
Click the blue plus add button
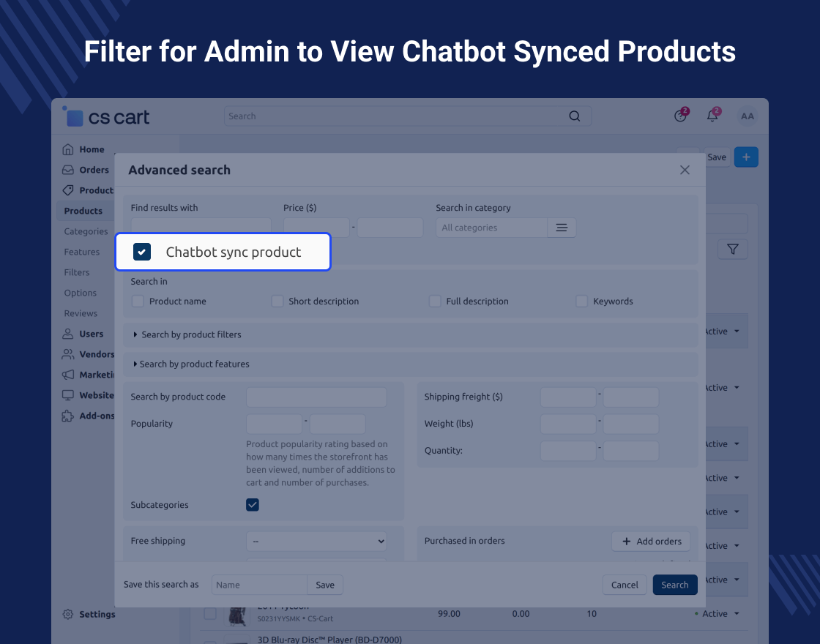point(746,157)
